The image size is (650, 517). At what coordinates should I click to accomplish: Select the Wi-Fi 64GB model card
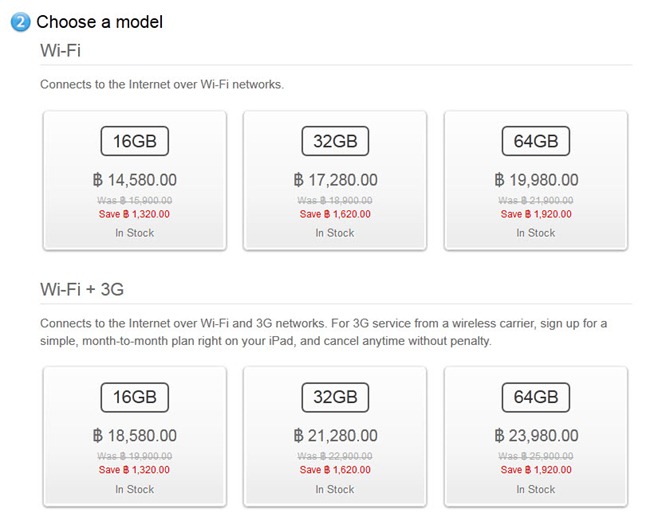coord(536,180)
